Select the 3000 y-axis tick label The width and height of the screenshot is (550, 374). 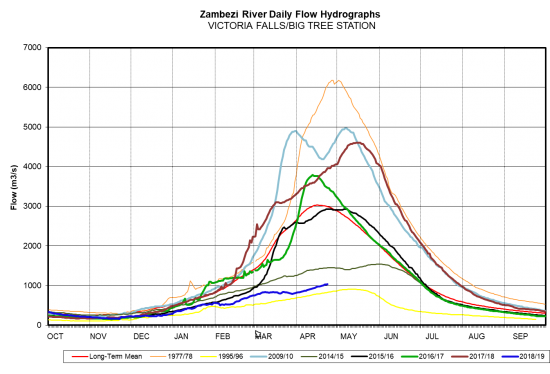32,206
